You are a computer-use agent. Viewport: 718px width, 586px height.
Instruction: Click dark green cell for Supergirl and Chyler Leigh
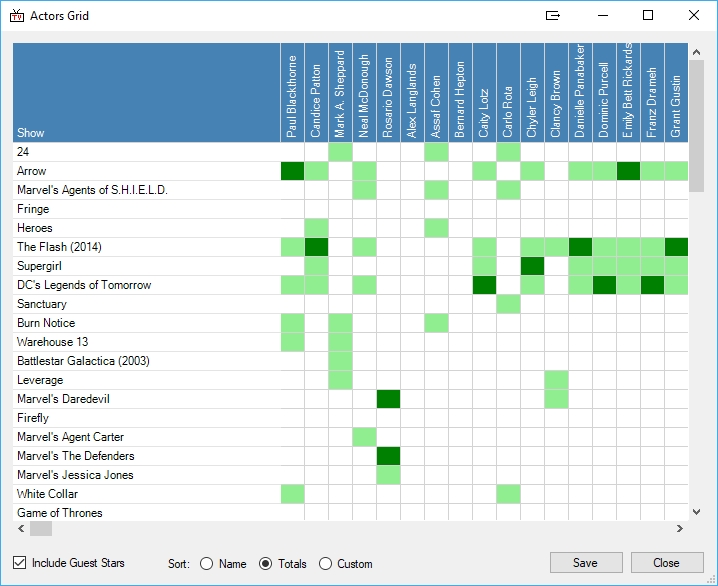(x=532, y=266)
